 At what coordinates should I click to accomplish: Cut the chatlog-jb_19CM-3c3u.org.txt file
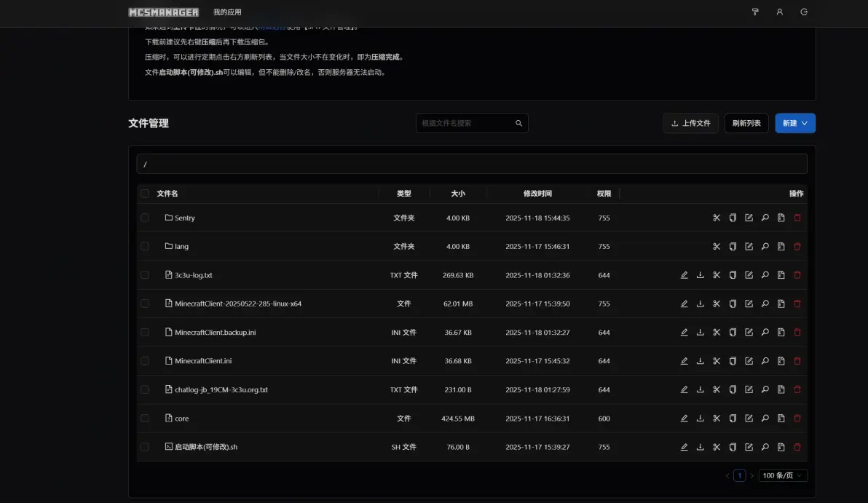717,389
